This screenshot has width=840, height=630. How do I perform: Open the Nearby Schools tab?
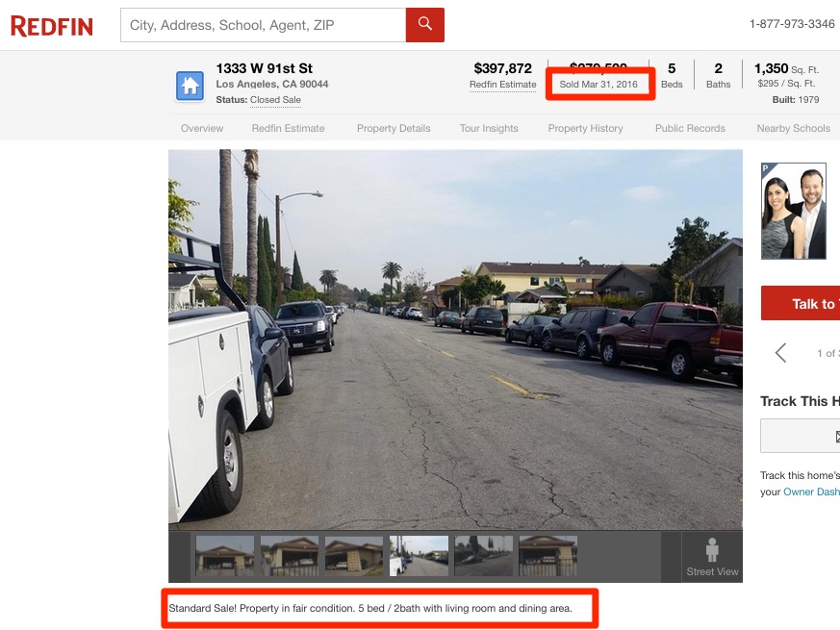[792, 128]
